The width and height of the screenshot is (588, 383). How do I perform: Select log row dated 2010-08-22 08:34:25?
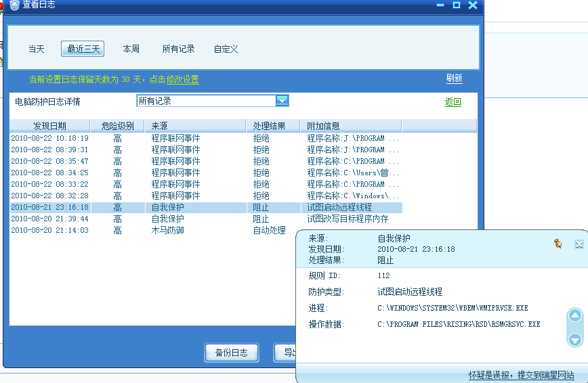[x=206, y=173]
